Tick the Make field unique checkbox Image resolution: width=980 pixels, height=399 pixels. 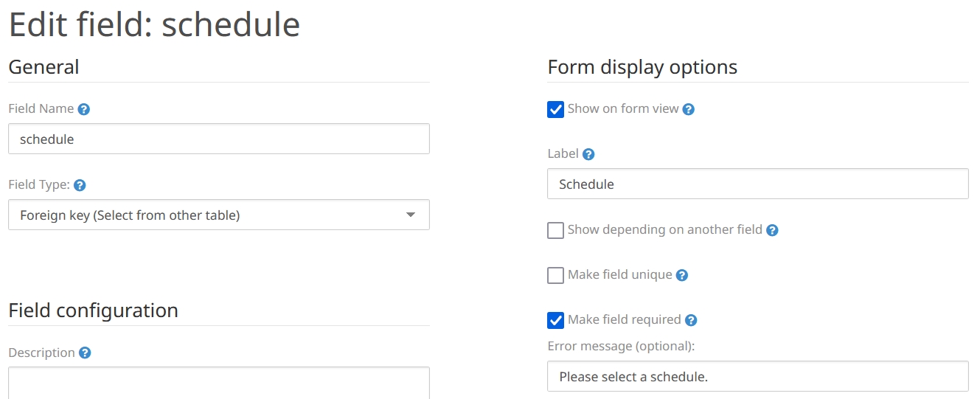556,275
